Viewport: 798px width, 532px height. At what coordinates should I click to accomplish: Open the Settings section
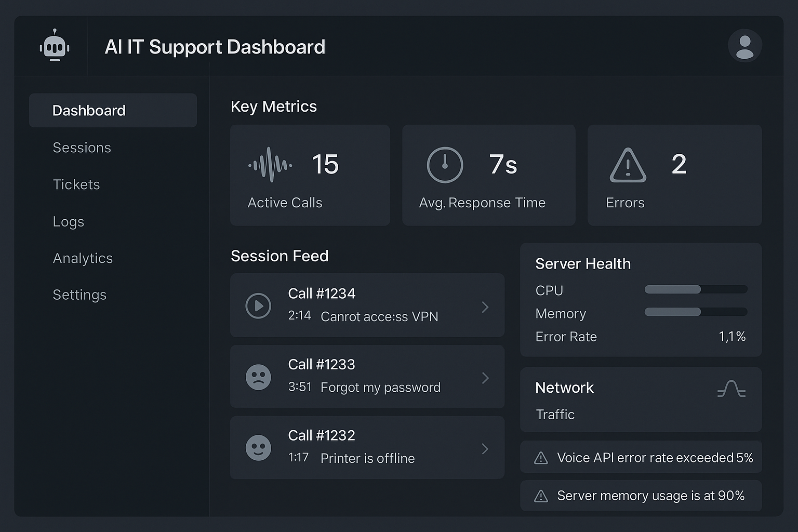click(x=79, y=295)
